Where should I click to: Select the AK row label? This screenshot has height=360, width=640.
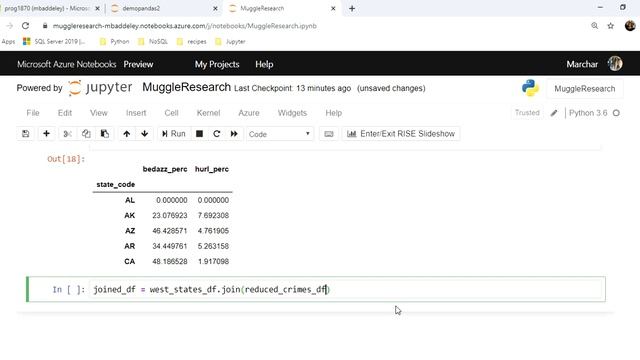[129, 216]
